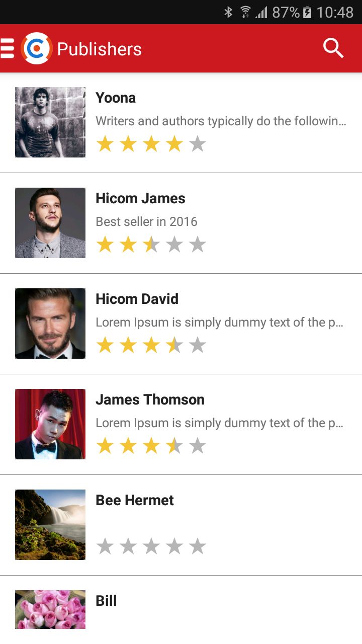Open the hamburger navigation menu

point(8,48)
